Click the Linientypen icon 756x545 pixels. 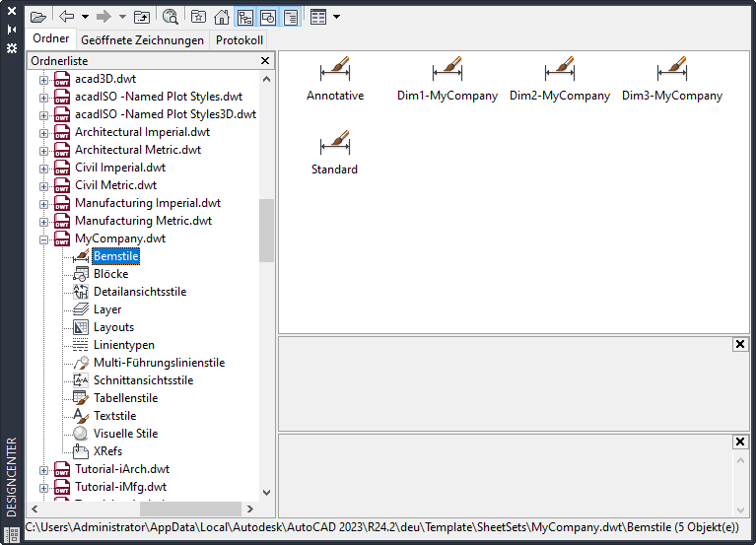pyautogui.click(x=81, y=345)
